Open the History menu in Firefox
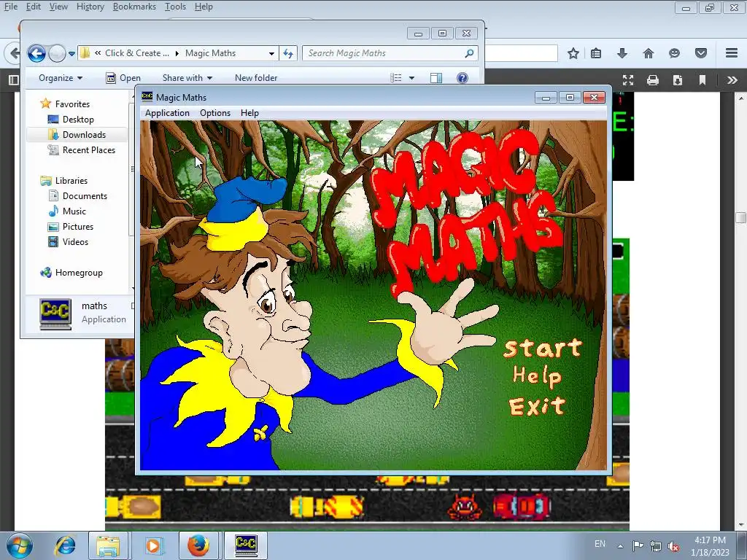Screen dimensions: 747x560 pyautogui.click(x=90, y=7)
